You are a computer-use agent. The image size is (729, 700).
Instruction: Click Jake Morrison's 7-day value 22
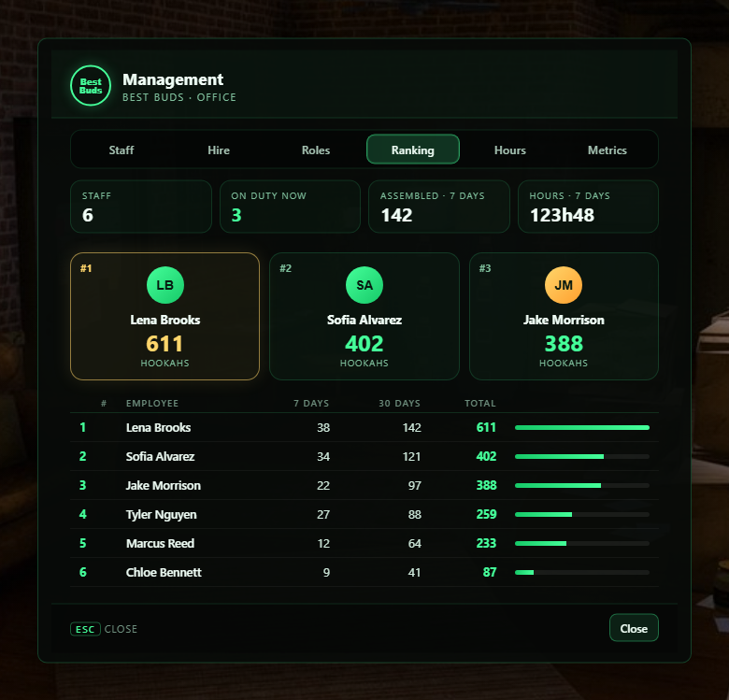pyautogui.click(x=323, y=485)
